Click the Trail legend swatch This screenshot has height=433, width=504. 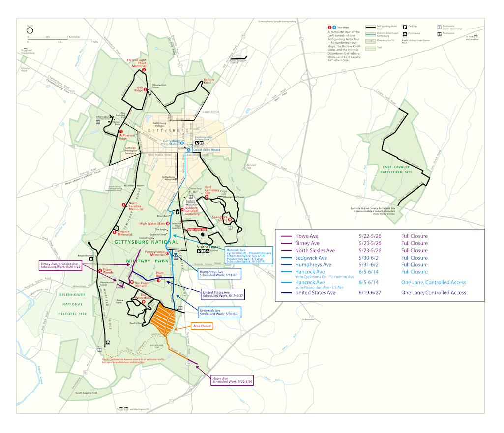coord(370,49)
